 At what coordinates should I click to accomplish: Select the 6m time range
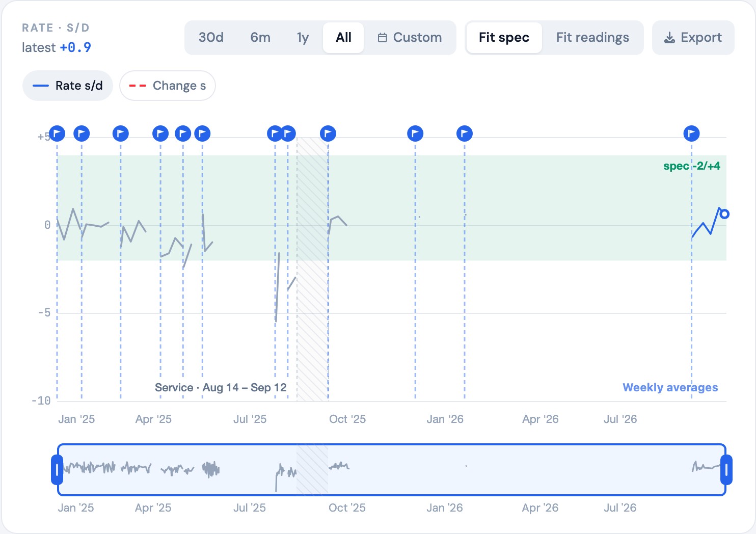pos(260,37)
